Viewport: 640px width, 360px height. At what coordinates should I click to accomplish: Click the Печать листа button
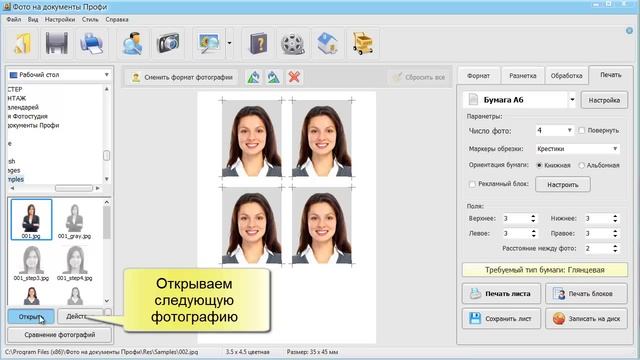point(501,294)
